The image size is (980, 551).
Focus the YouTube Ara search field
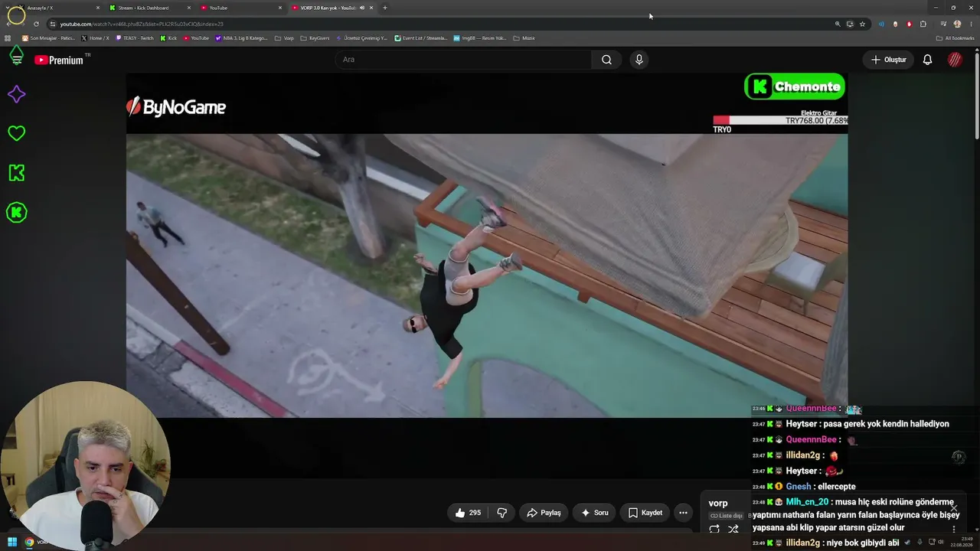coord(463,60)
